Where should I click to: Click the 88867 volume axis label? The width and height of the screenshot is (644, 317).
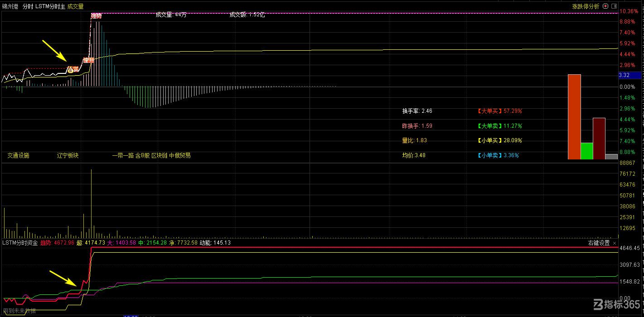point(627,163)
